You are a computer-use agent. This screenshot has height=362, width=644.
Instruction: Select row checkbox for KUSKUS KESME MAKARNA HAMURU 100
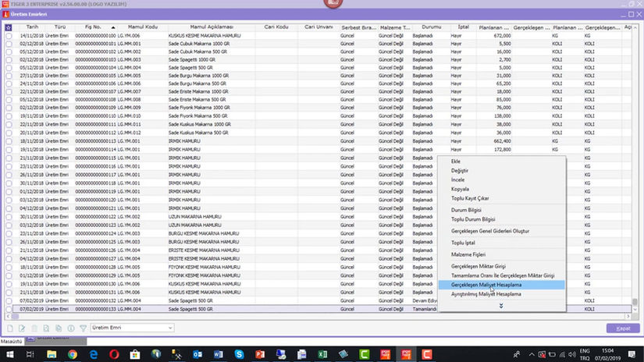pos(9,36)
